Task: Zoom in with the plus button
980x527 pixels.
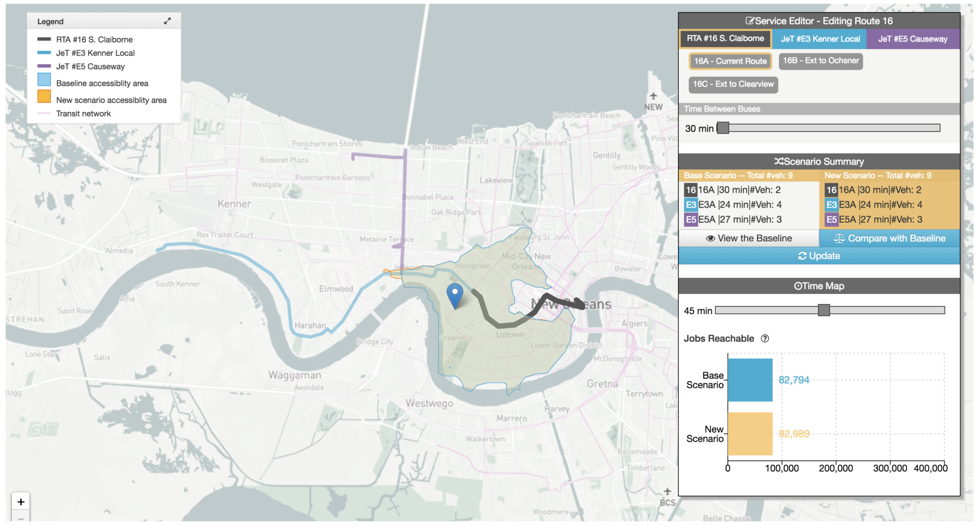Action: click(21, 502)
